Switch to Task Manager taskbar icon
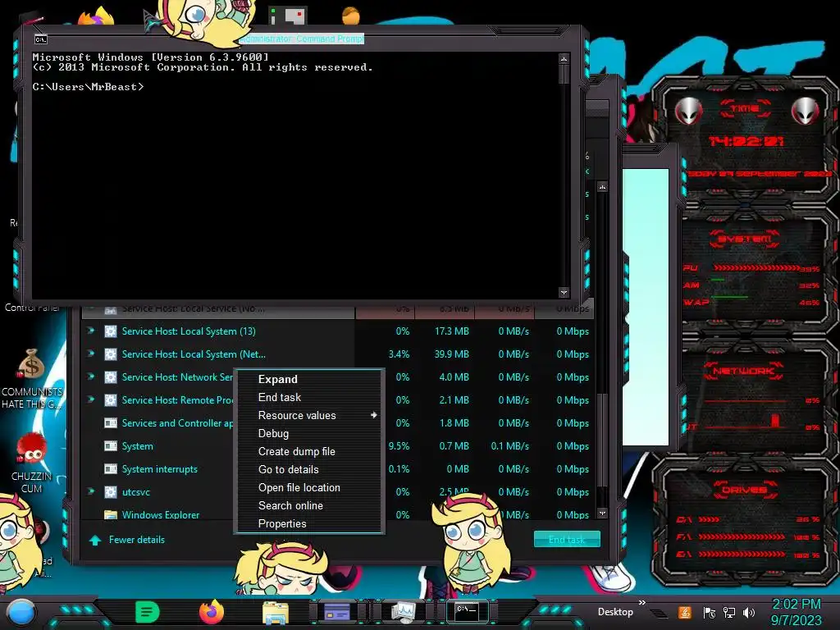This screenshot has width=840, height=630. 403,612
